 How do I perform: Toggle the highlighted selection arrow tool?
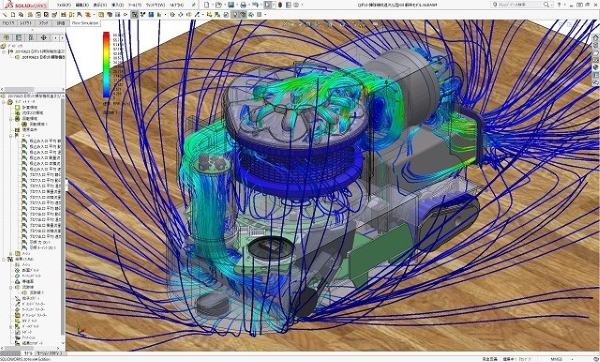click(268, 5)
